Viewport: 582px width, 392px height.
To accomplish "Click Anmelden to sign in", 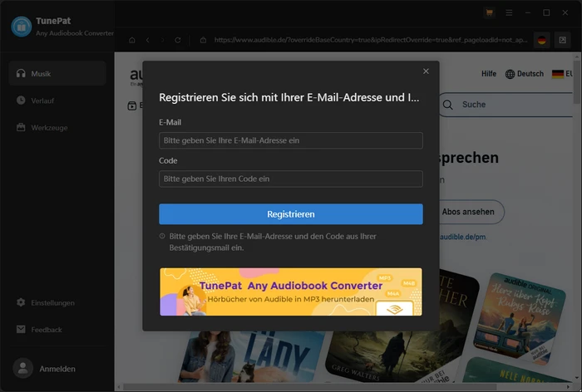I will click(x=57, y=369).
